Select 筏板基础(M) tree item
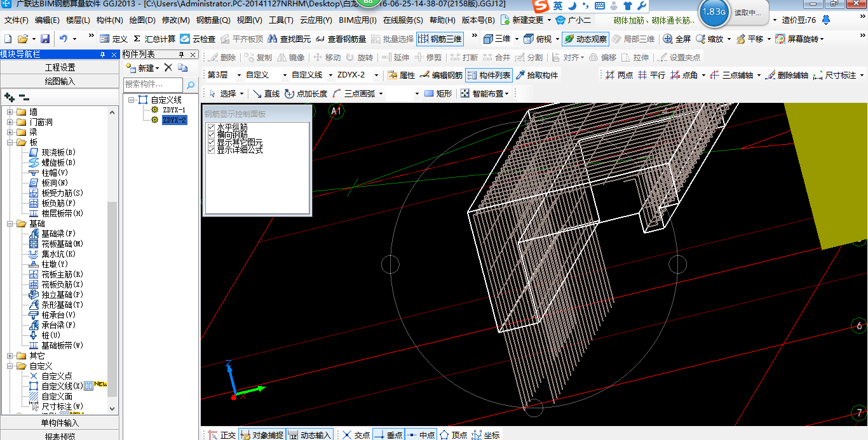The width and height of the screenshot is (868, 440). point(62,244)
